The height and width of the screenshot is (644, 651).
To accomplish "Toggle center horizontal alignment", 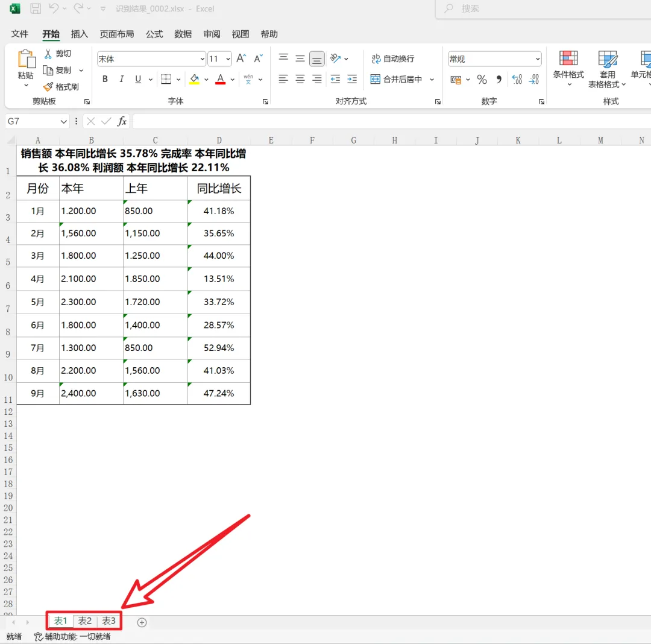I will (x=300, y=79).
